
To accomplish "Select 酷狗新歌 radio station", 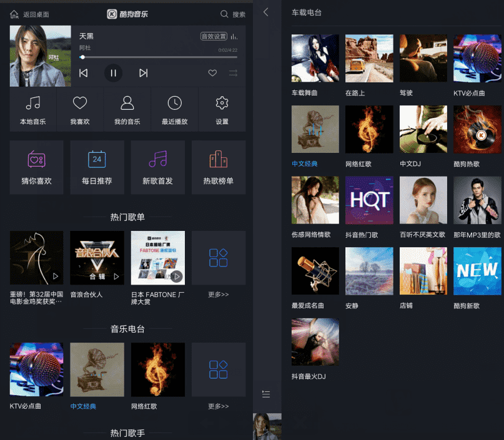I will (477, 271).
